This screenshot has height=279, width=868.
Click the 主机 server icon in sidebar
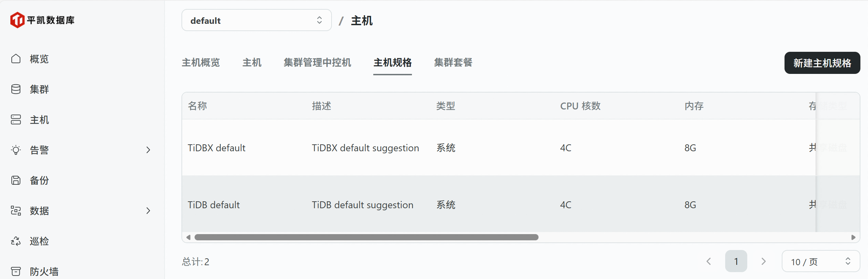16,119
